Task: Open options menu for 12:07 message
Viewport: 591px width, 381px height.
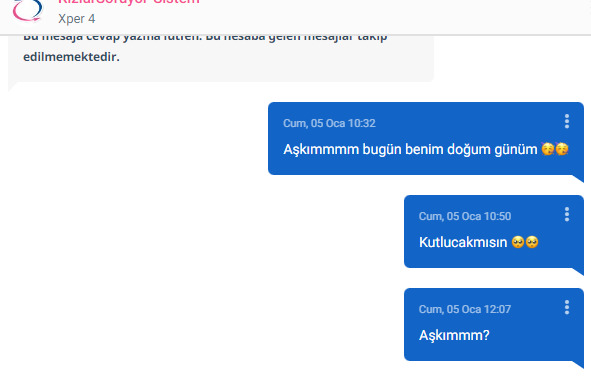Action: [567, 308]
